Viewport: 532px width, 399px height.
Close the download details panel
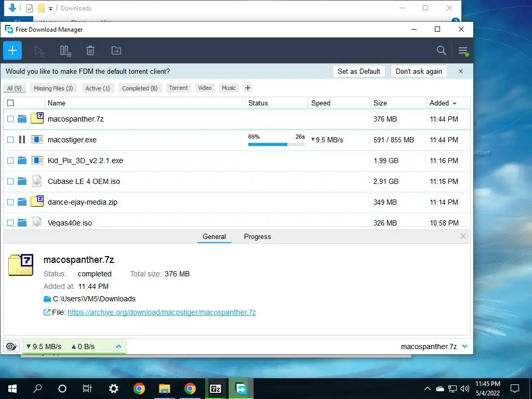(x=463, y=236)
